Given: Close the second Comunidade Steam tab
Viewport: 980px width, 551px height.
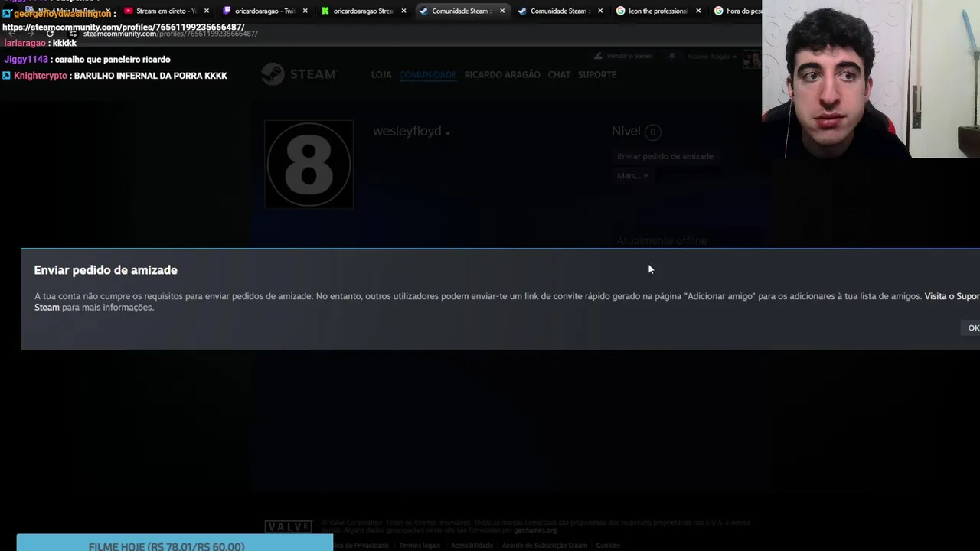Looking at the screenshot, I should 600,11.
